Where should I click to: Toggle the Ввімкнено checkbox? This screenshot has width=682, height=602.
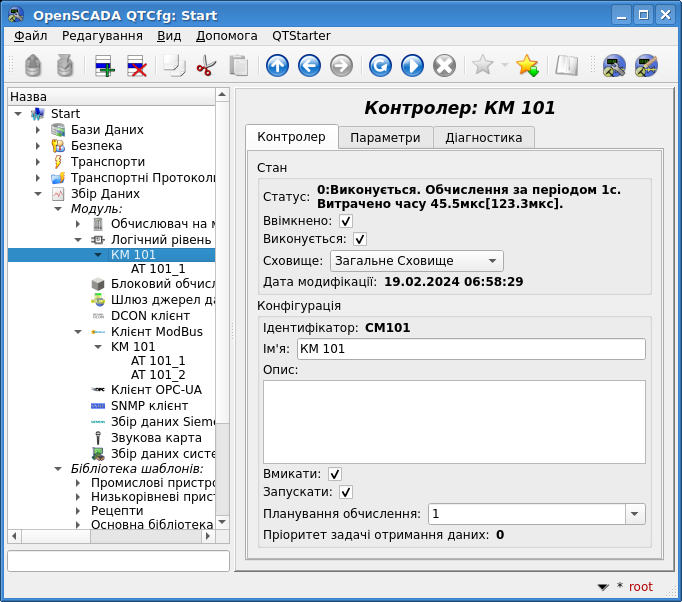pos(346,221)
